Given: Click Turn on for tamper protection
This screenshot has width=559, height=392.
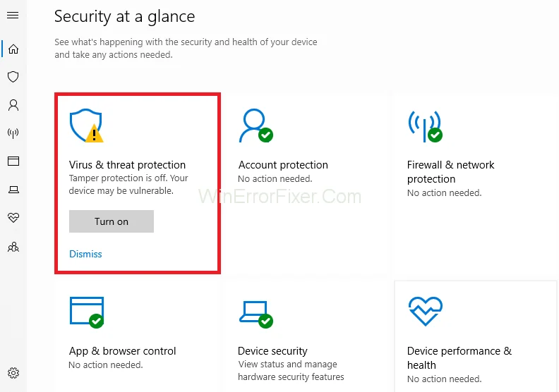Looking at the screenshot, I should point(111,221).
